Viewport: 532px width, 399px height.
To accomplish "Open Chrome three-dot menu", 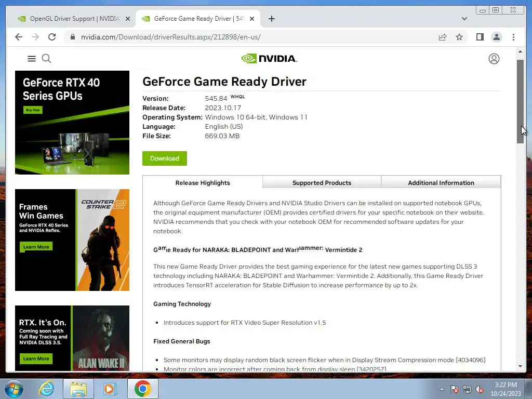I will click(x=513, y=37).
